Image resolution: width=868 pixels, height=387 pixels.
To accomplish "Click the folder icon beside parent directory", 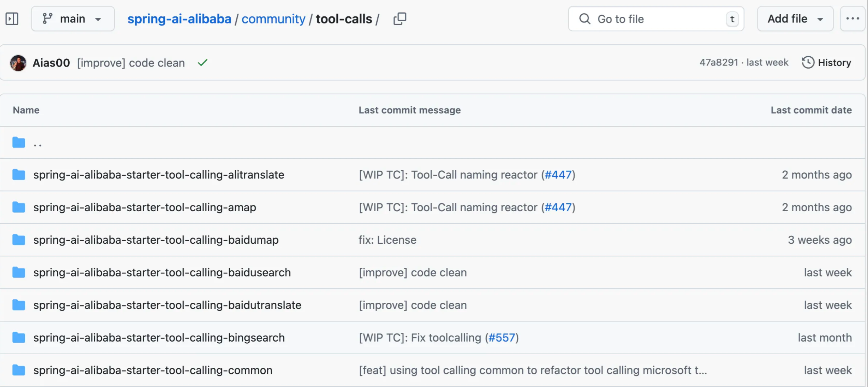I will pyautogui.click(x=19, y=142).
